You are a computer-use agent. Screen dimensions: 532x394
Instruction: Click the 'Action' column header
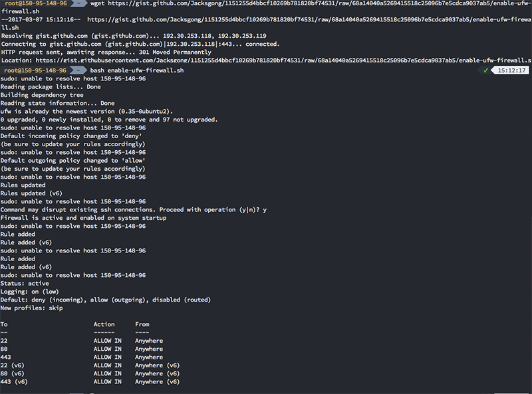pos(104,324)
